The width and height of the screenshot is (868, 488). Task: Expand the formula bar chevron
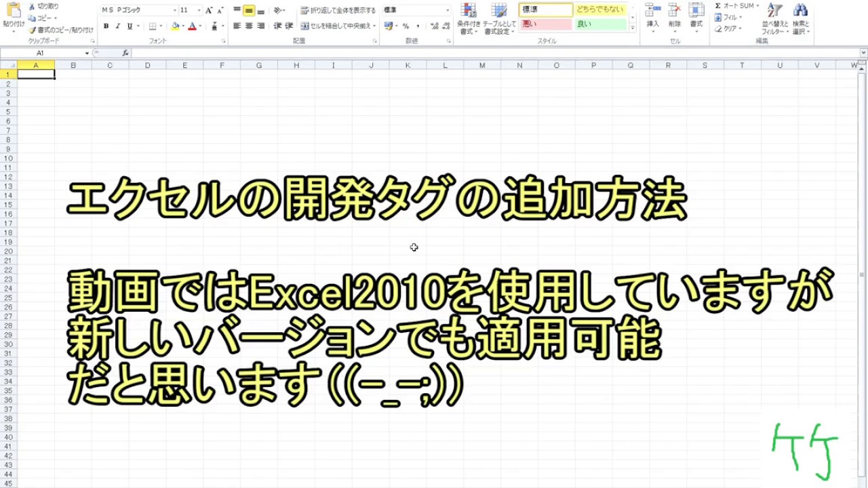pyautogui.click(x=863, y=53)
